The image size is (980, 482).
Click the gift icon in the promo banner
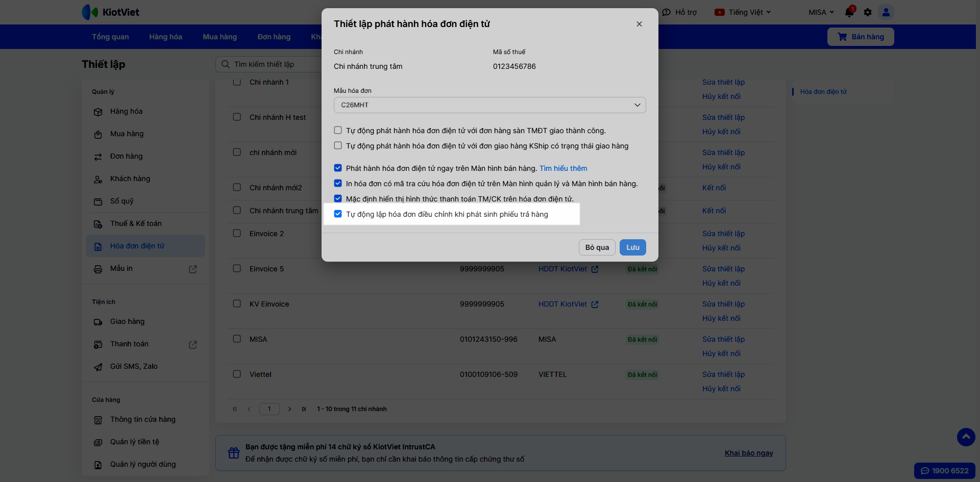pos(234,453)
